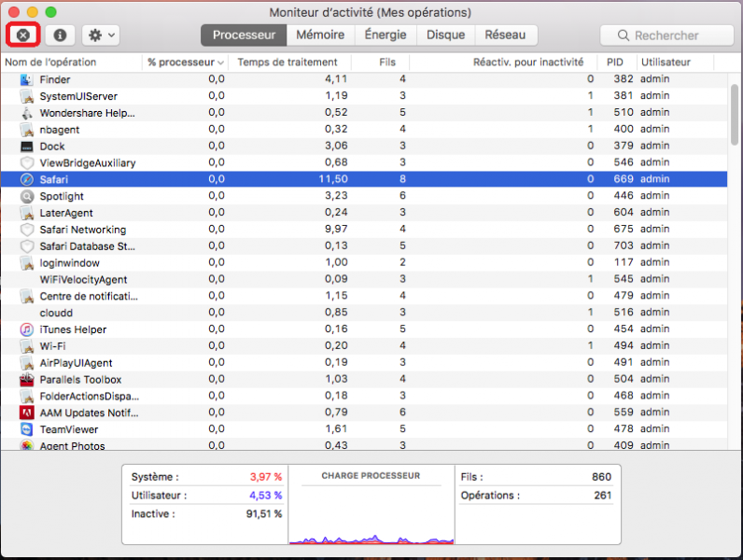Select the AirPlayUIAgent process icon
The image size is (743, 560).
click(x=26, y=362)
